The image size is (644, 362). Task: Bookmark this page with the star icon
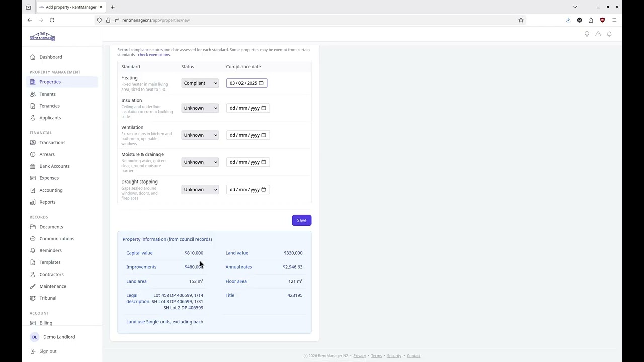pyautogui.click(x=521, y=20)
